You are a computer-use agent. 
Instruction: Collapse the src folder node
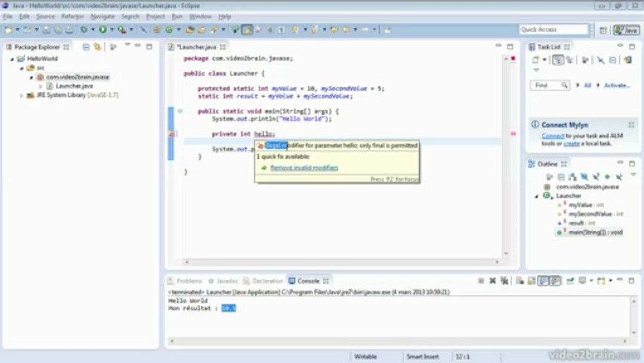pos(22,68)
